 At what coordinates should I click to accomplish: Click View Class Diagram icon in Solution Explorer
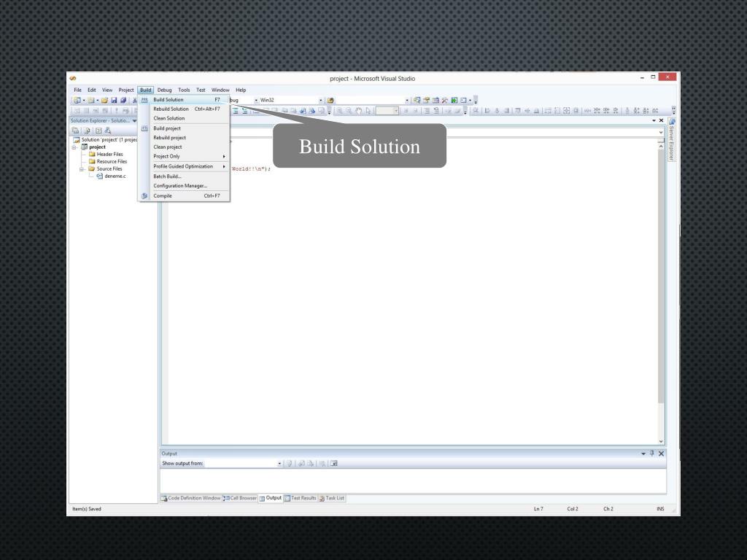tap(108, 131)
